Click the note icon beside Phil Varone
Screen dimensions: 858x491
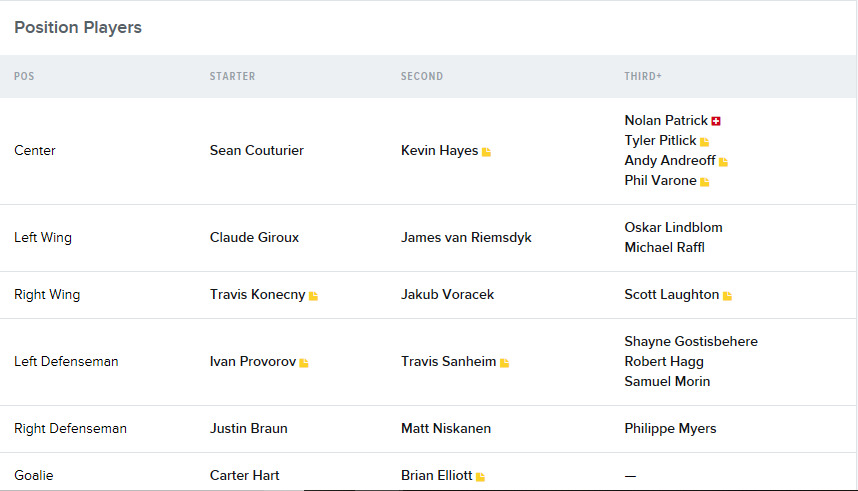705,182
